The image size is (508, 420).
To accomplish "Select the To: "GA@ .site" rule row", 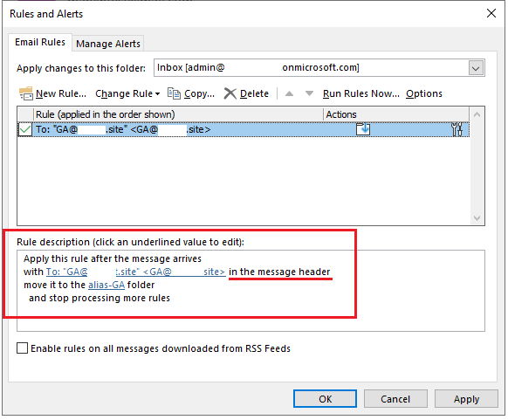I will [x=244, y=129].
